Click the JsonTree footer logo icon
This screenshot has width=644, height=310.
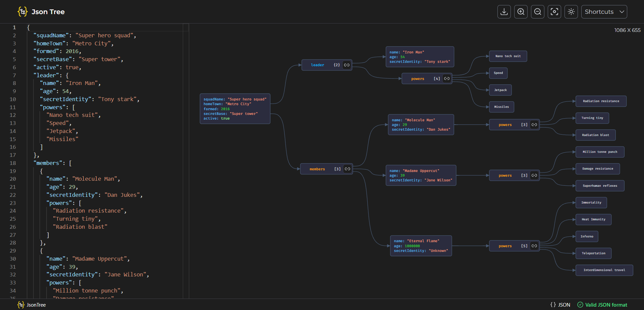(21, 305)
